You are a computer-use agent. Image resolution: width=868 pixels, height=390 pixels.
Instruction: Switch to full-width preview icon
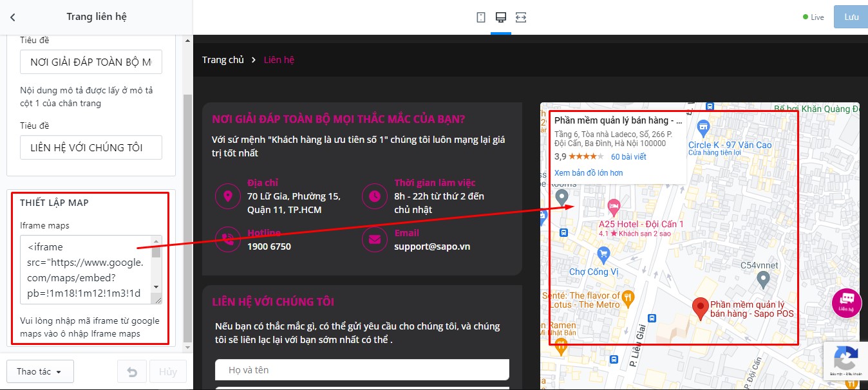coord(521,17)
